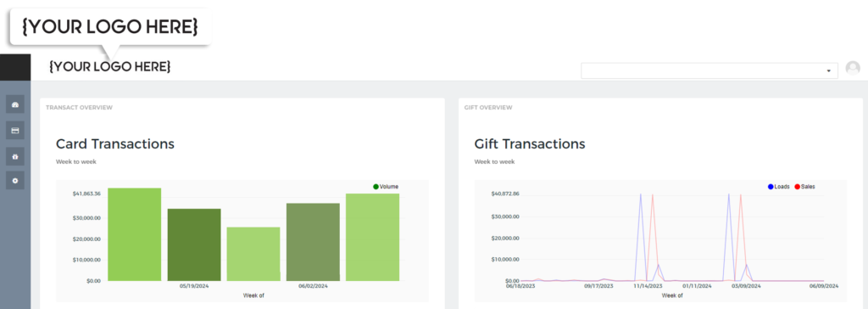Expand the dropdown arrow in top bar
This screenshot has width=868, height=309.
(x=829, y=71)
